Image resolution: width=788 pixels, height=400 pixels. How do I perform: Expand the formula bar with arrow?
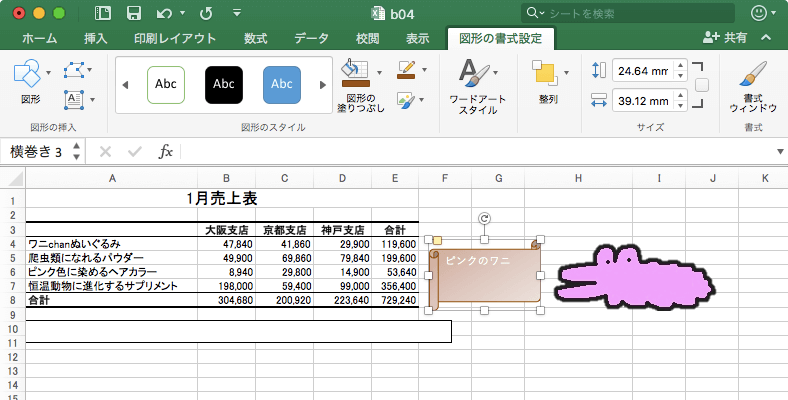coord(780,151)
